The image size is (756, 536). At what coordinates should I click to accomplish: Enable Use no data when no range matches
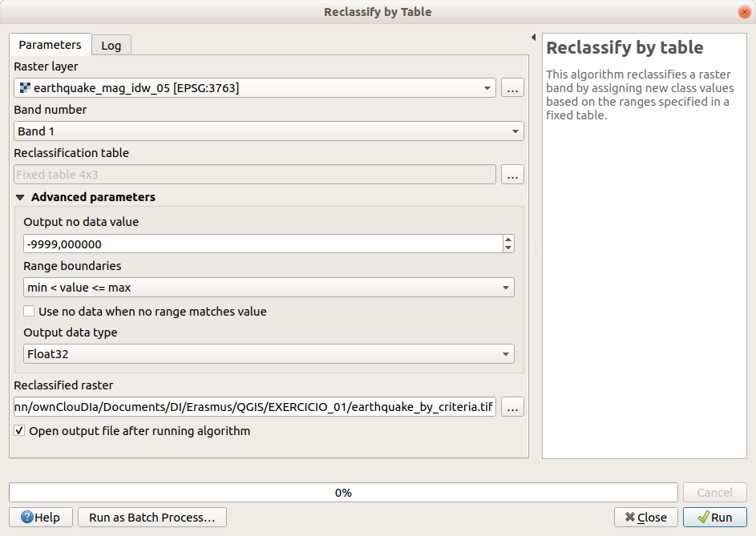click(x=30, y=312)
